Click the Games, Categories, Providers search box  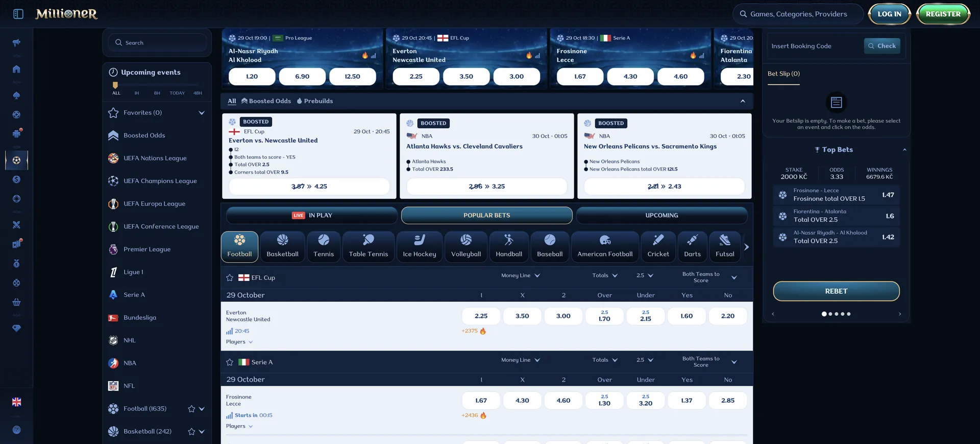pyautogui.click(x=798, y=14)
